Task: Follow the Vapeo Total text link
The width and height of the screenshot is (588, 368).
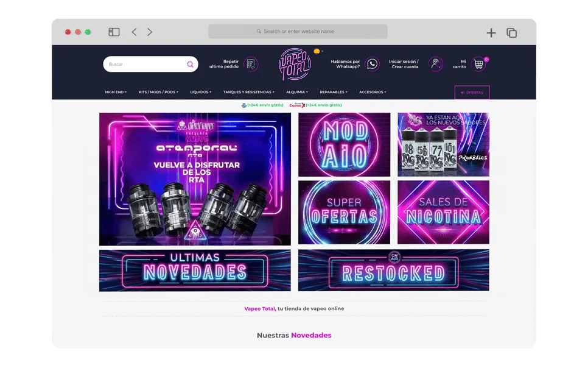Action: (259, 308)
